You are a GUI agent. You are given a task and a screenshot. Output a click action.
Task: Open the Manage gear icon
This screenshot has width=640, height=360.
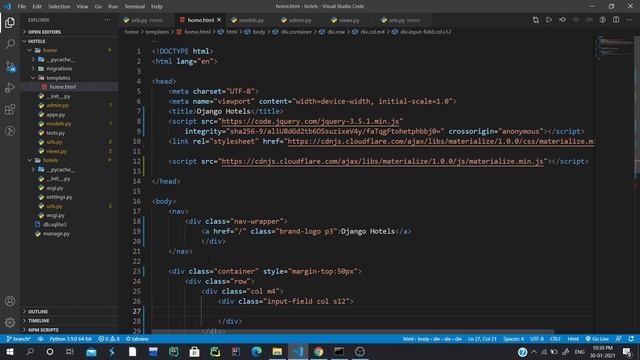10,323
